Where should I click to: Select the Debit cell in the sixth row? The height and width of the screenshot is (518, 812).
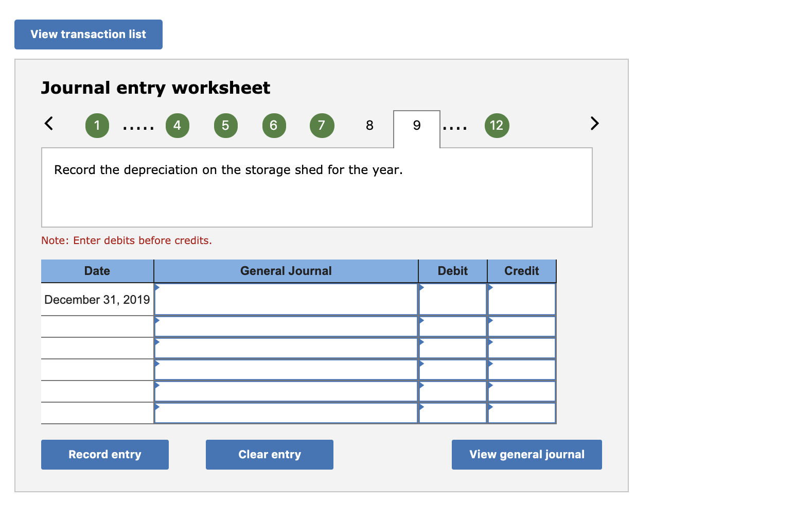pyautogui.click(x=453, y=413)
